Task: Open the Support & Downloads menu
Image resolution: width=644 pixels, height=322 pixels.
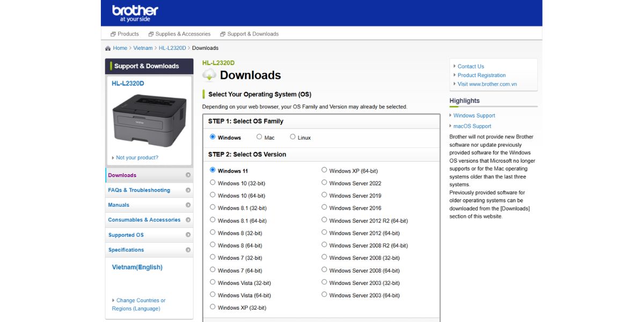Action: tap(249, 34)
